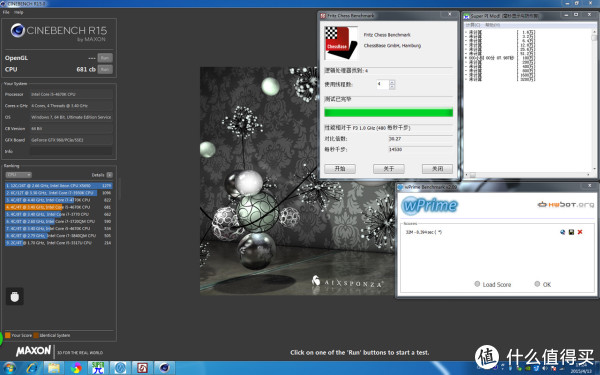This screenshot has width=600, height=375.
Task: Click the save score floppy icon in wPrime
Action: 571,232
